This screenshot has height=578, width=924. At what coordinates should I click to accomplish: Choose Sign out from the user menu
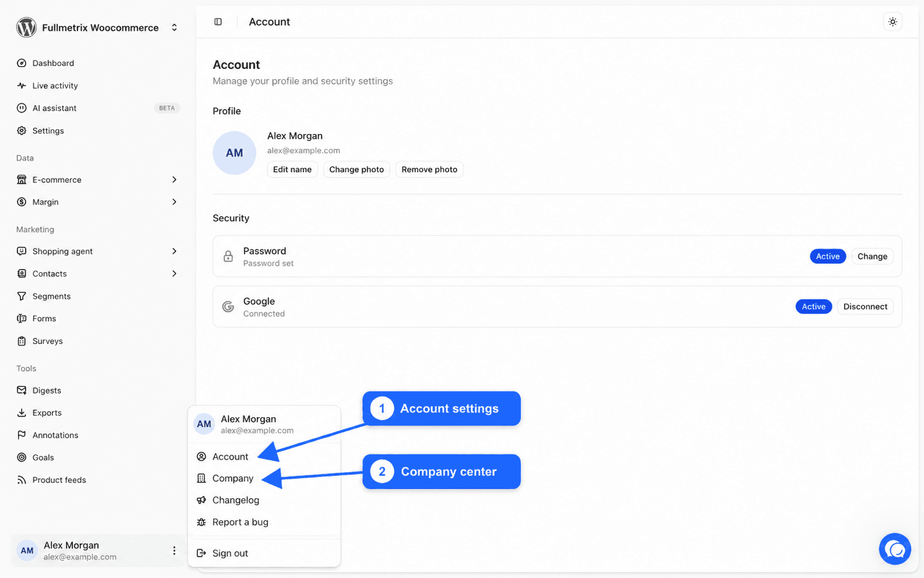264,553
